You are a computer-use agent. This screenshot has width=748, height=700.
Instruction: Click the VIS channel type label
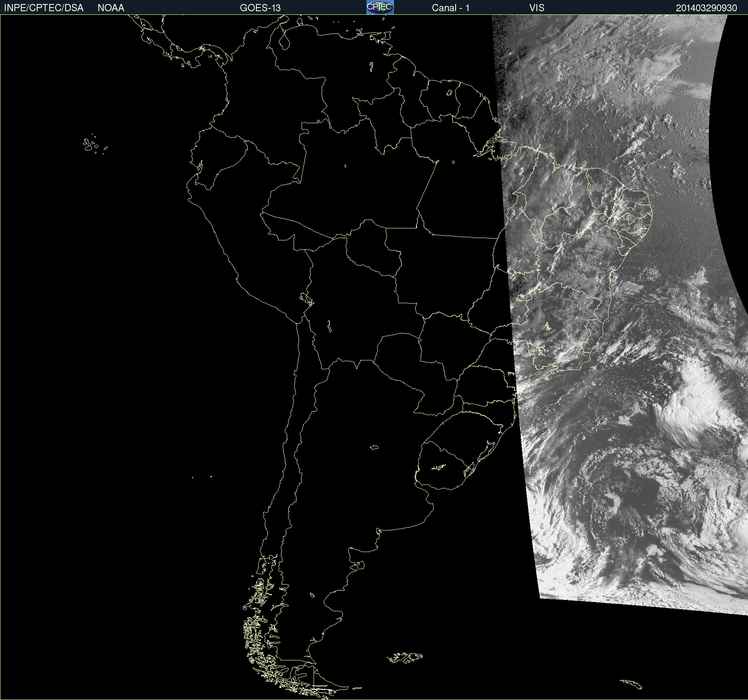click(x=537, y=8)
